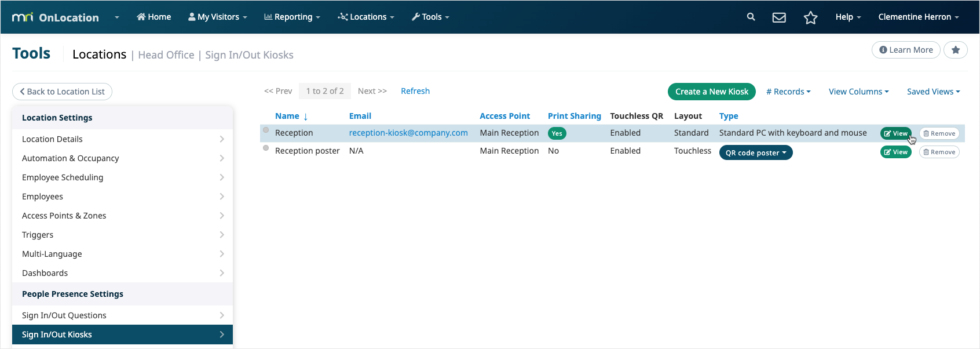The height and width of the screenshot is (349, 980).
Task: Open the Help menu
Action: (x=848, y=17)
